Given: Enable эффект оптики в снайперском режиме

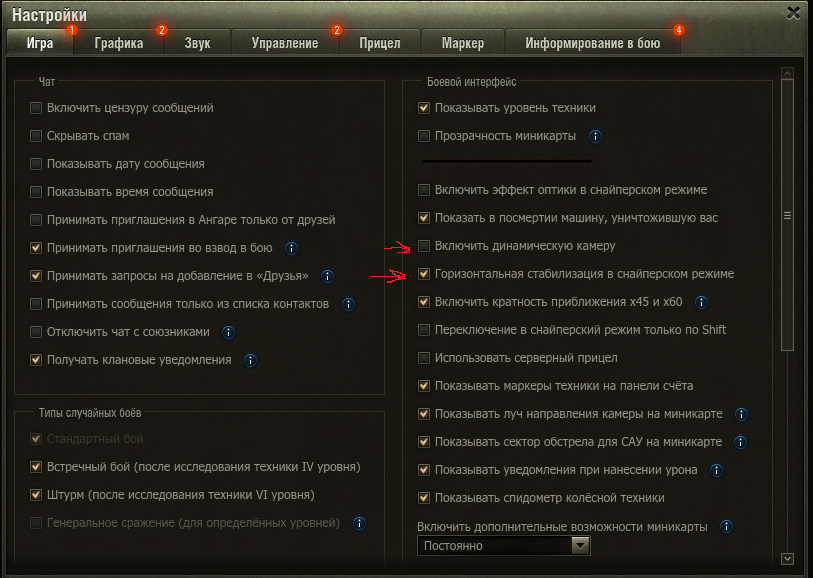Looking at the screenshot, I should tap(424, 190).
